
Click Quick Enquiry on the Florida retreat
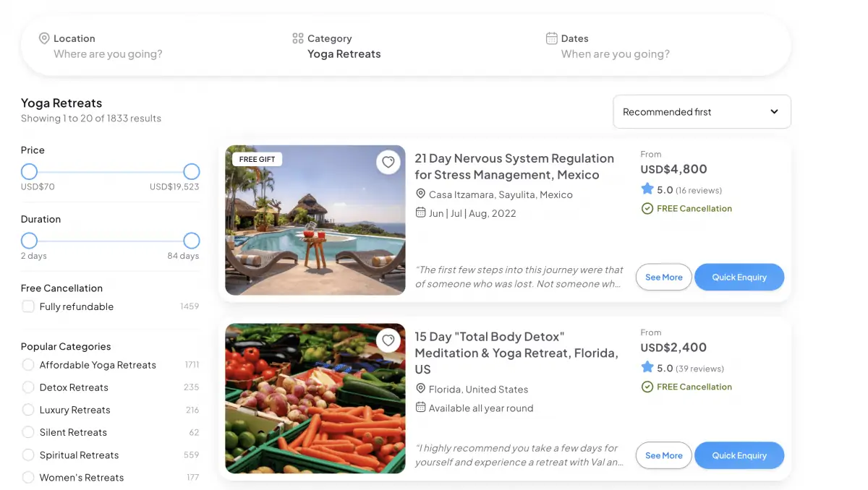(x=739, y=455)
